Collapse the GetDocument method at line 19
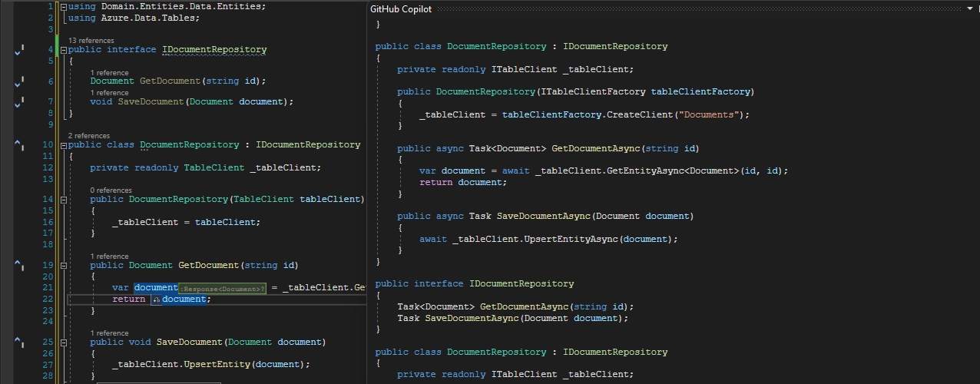The height and width of the screenshot is (384, 980). click(x=64, y=266)
